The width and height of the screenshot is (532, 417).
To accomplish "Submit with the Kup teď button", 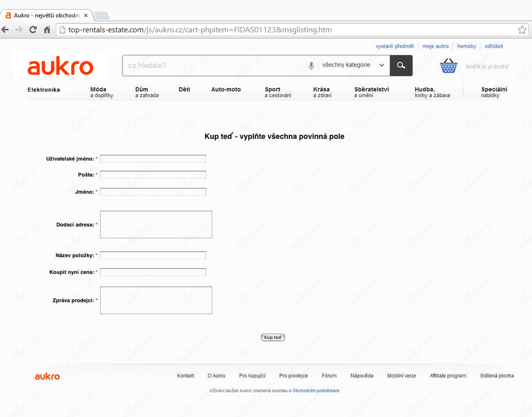I will click(x=273, y=337).
